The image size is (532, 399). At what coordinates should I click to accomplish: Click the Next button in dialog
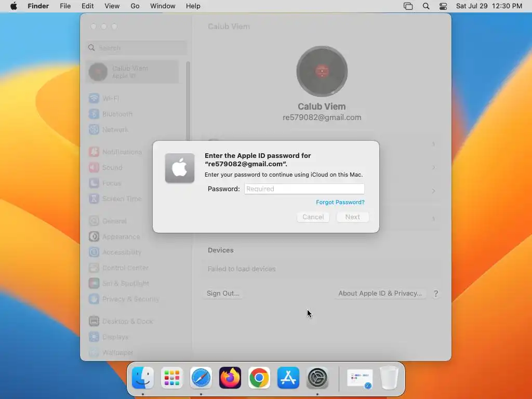click(x=353, y=217)
